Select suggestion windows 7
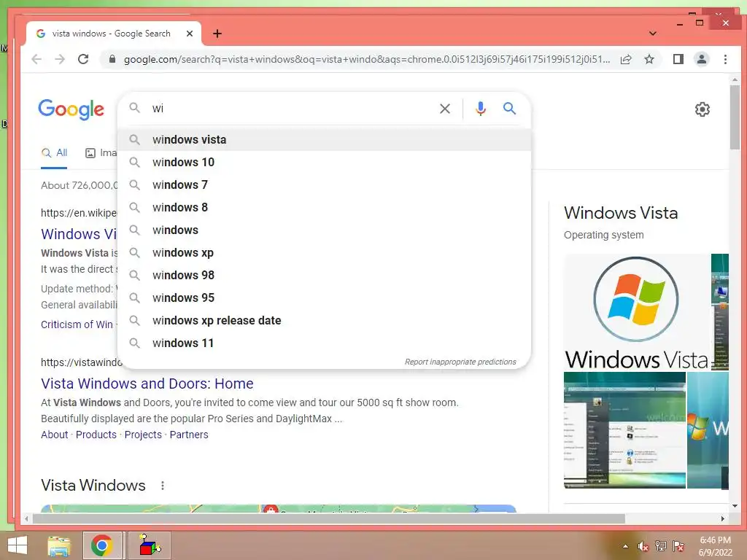747x560 pixels. (324, 184)
